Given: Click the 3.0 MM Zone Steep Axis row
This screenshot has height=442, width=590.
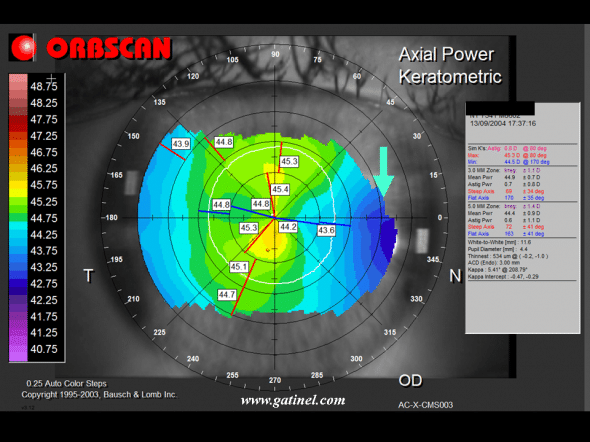Looking at the screenshot, I should 506,191.
